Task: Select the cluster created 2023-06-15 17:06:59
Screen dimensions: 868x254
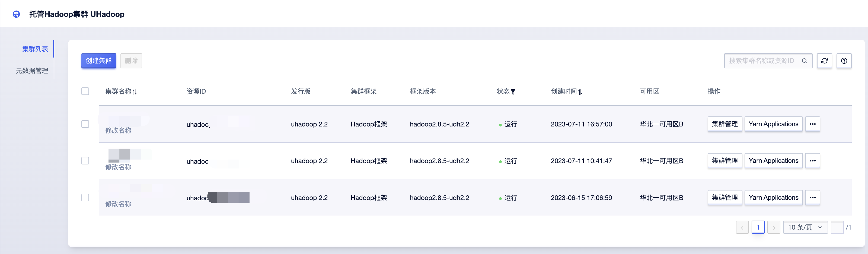Action: (85, 197)
